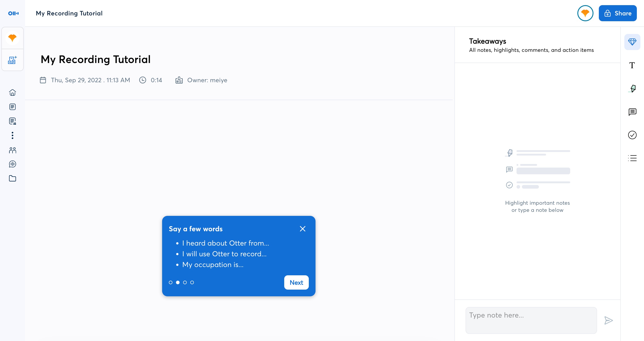Select the diamond Takeaways panel icon

[x=632, y=42]
